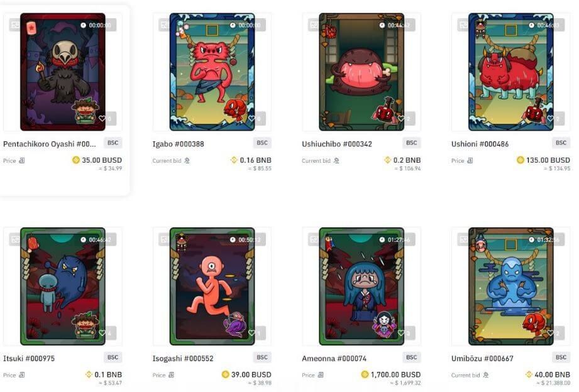Open the Ushiuchibo #000342 artwork

[361, 72]
